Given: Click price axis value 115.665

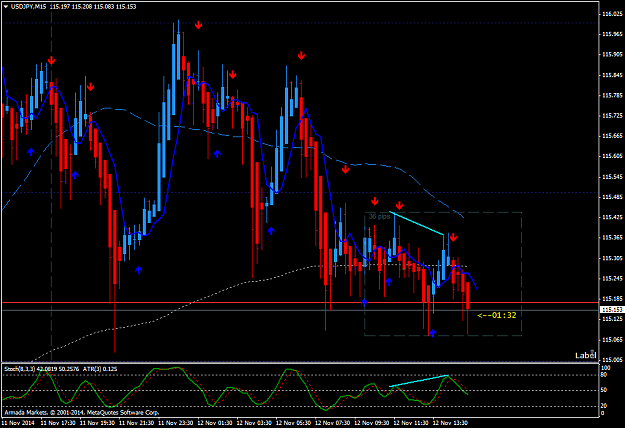Looking at the screenshot, I should pos(613,136).
